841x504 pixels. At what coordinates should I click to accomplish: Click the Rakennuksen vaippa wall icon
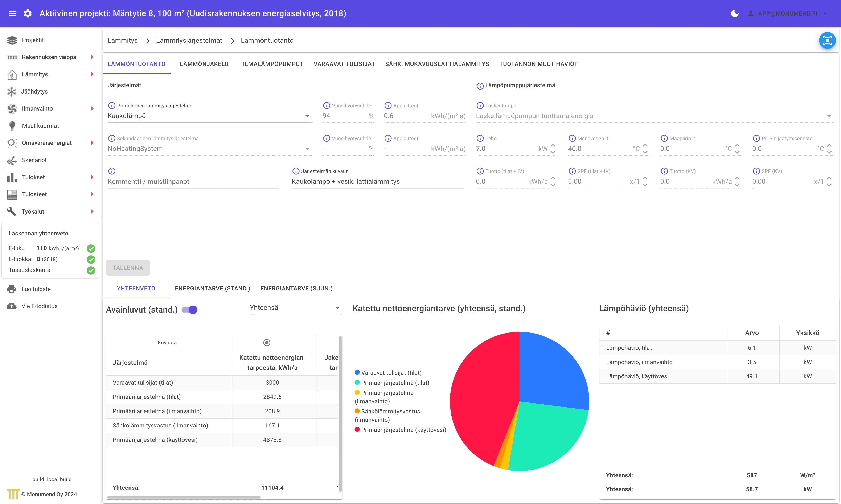click(x=12, y=57)
